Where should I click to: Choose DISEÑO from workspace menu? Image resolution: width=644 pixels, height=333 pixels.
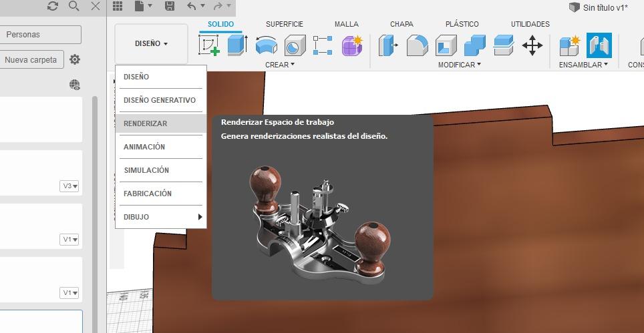pos(160,77)
